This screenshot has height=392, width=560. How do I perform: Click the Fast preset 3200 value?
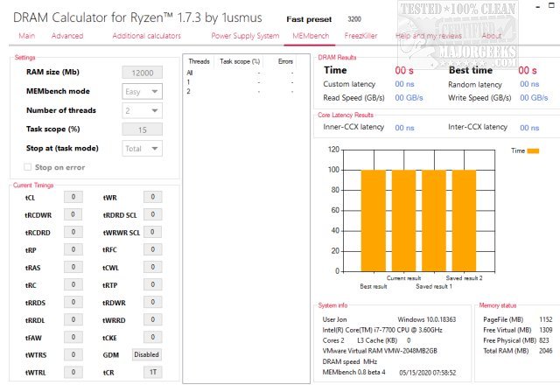tap(354, 19)
